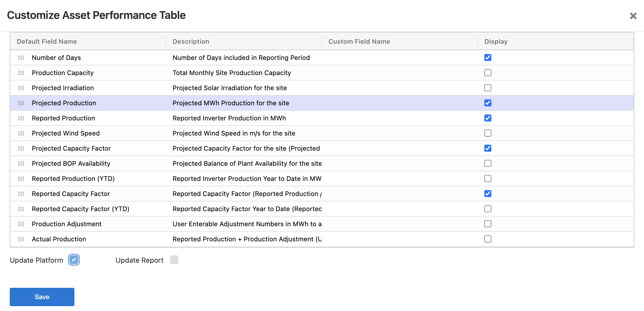644x311 pixels.
Task: Click the Default Field Name column header
Action: pyautogui.click(x=47, y=42)
